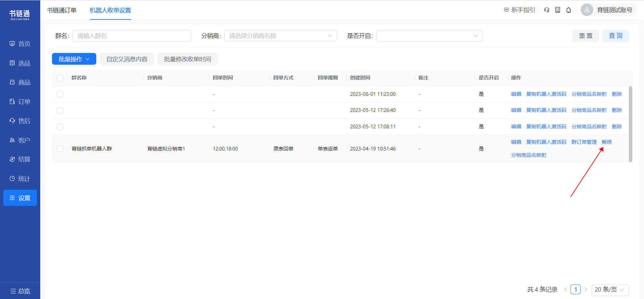The image size is (644, 299).
Task: Delete the row created 2023-05-12 17:26:40
Action: 617,110
